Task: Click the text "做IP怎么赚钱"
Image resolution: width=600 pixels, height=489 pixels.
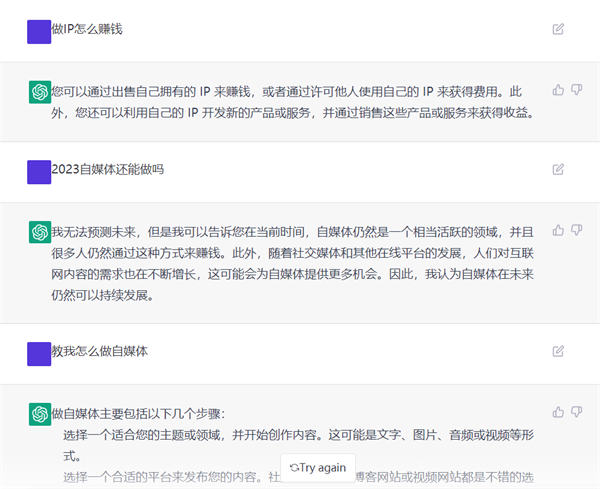Action: click(87, 29)
